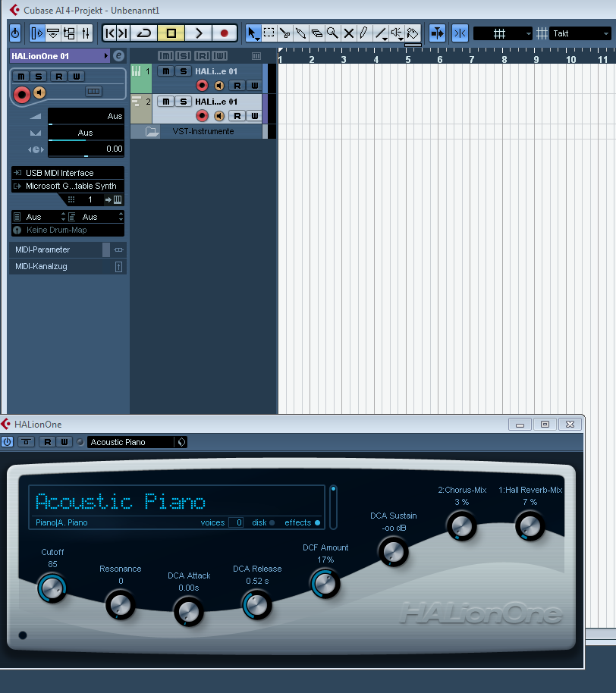The image size is (616, 693).
Task: Enable Read automation in the Inspector
Action: pyautogui.click(x=59, y=77)
